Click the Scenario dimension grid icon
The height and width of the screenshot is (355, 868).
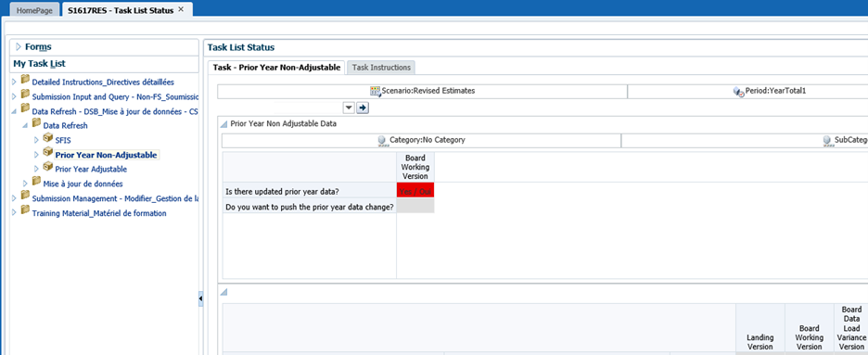[x=376, y=91]
